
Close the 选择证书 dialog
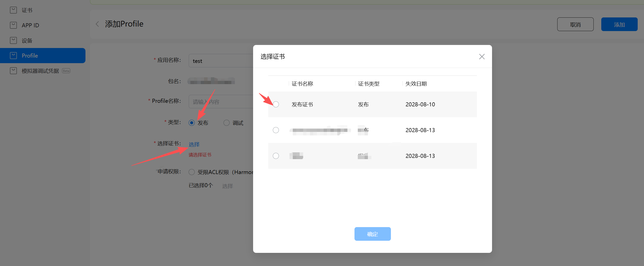482,57
